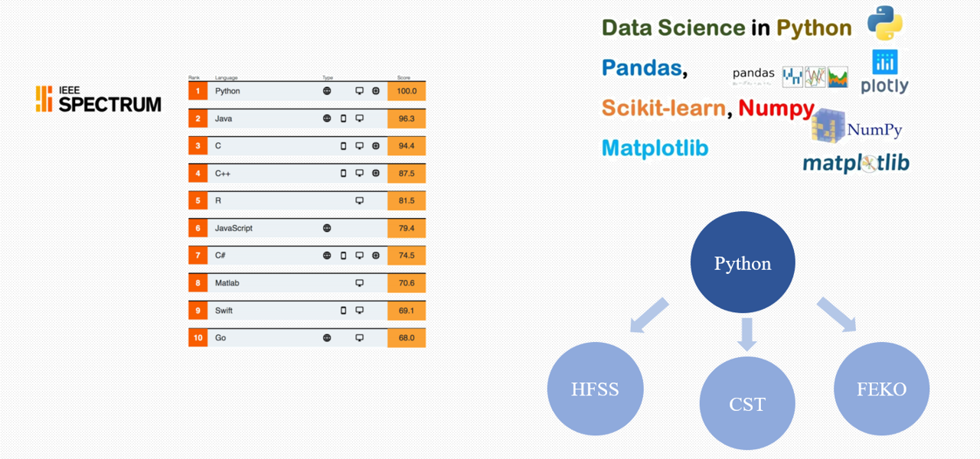Click the embedded chip icon in C++ row
The height and width of the screenshot is (459, 980).
[x=375, y=174]
